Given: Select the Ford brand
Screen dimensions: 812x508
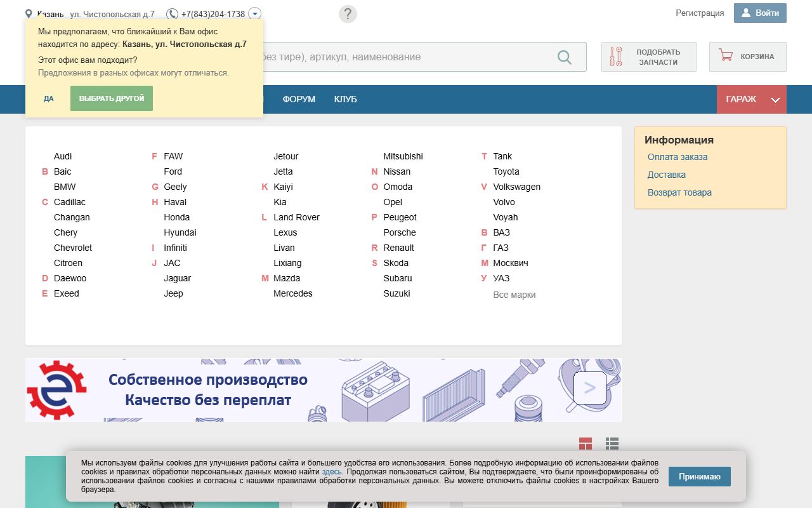Looking at the screenshot, I should point(173,171).
